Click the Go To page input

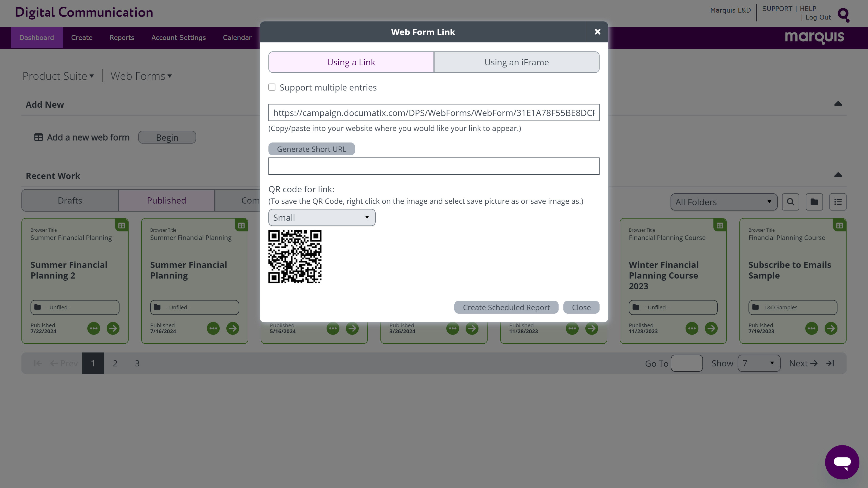[686, 363]
